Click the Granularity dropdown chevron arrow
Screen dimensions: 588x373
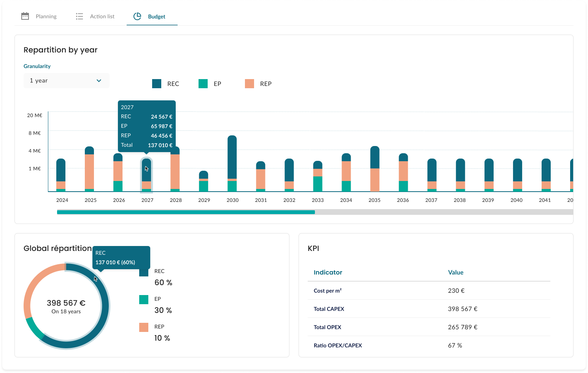pos(99,81)
